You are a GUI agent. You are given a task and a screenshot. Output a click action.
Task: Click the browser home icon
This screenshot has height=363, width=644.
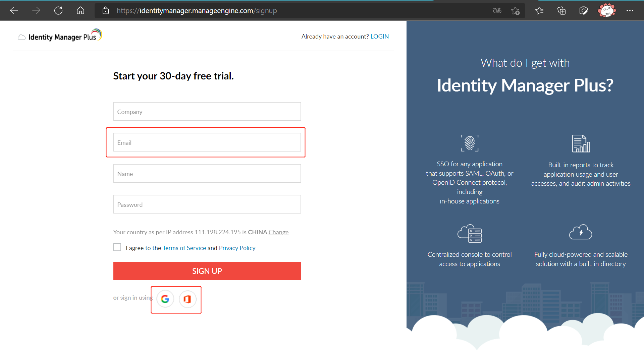point(80,11)
